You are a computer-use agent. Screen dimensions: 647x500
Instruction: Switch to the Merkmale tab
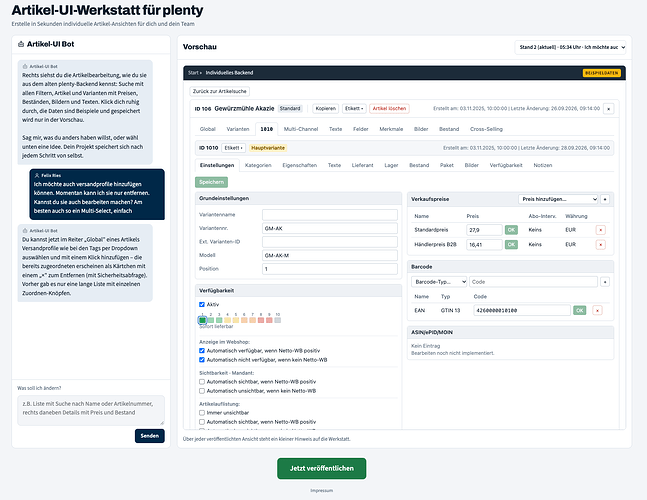click(391, 129)
